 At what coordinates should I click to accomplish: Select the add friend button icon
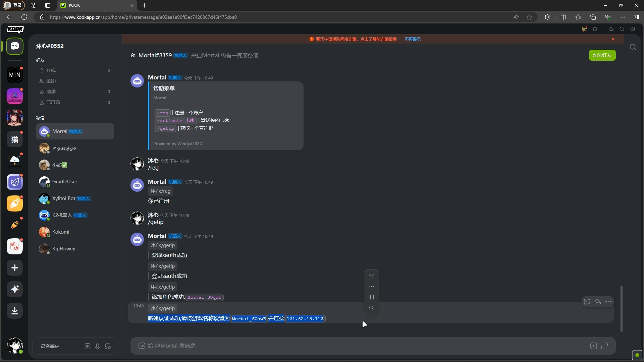pyautogui.click(x=602, y=55)
